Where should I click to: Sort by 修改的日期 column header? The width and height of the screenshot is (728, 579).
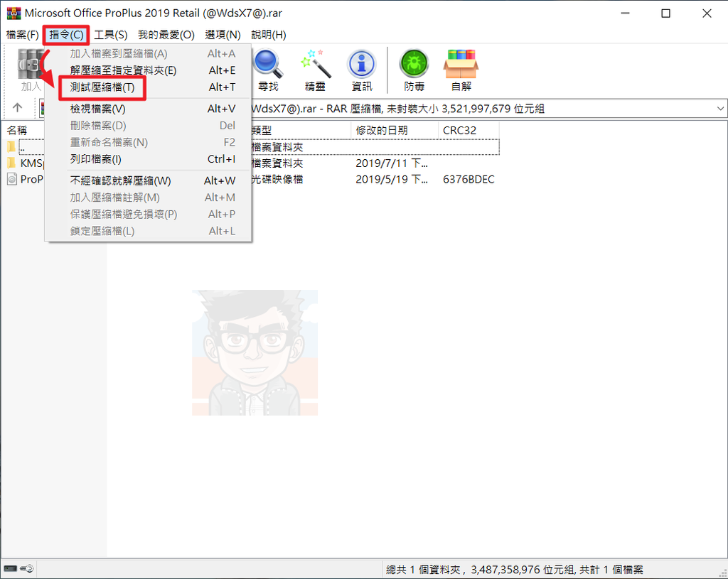click(394, 131)
